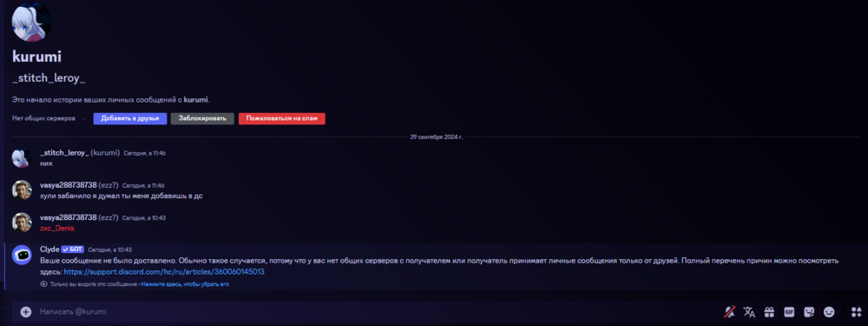Open the Nitro gift icon

[769, 311]
